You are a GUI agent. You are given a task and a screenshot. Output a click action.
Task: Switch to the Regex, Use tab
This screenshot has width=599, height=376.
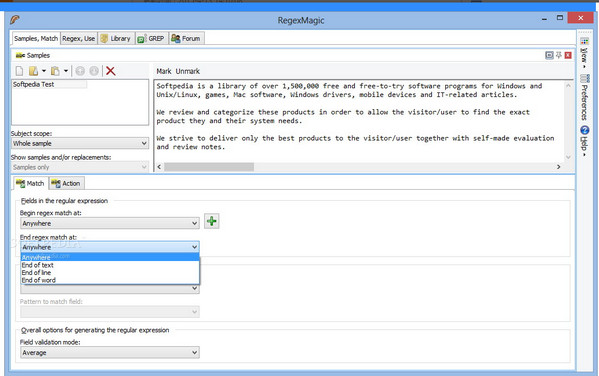(79, 38)
